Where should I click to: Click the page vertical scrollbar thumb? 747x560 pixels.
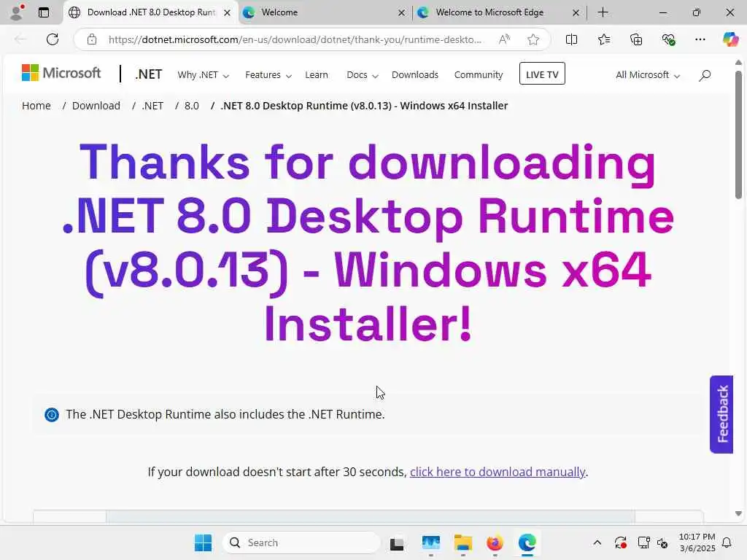pos(738,134)
